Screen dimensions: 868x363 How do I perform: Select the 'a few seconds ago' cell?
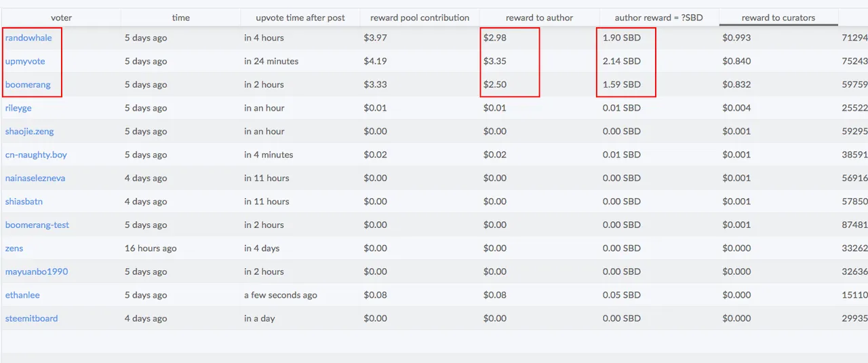point(281,295)
